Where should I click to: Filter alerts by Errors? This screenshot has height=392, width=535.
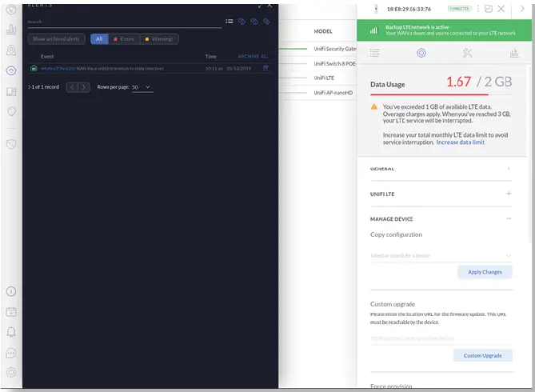tap(123, 38)
